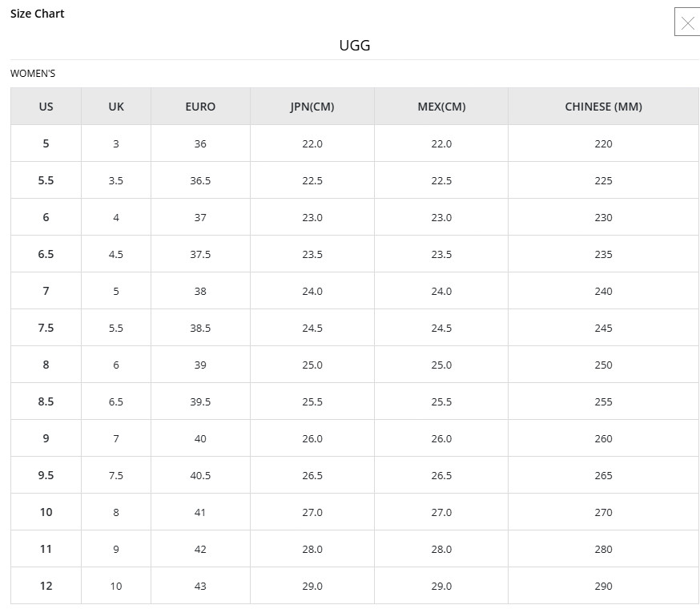Close the size chart dialog

687,23
